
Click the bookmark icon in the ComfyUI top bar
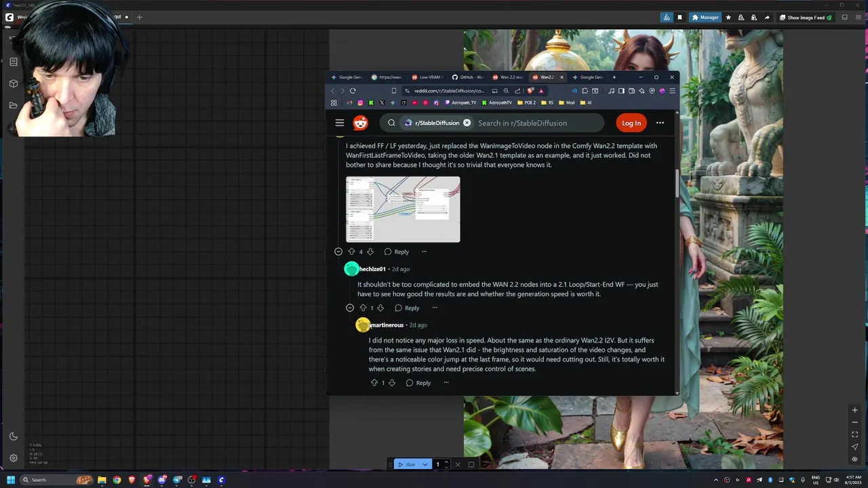point(679,18)
